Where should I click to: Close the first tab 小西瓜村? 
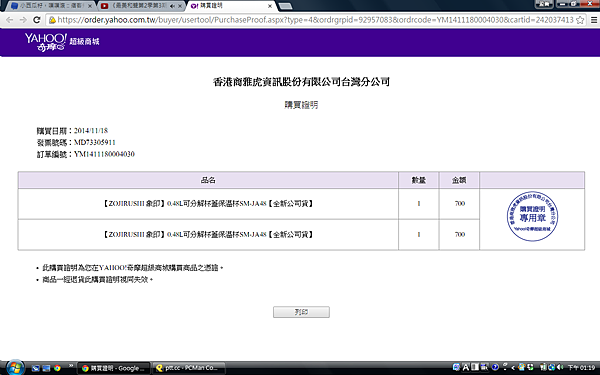90,6
